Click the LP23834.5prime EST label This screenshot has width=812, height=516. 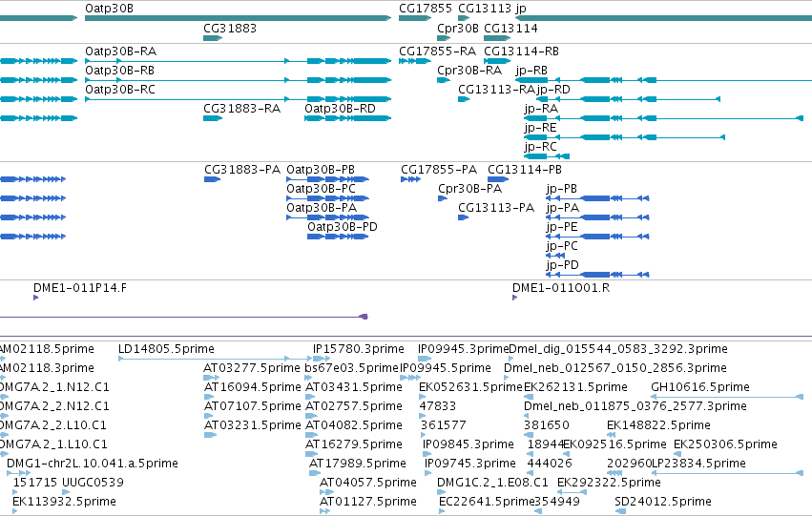[x=698, y=464]
